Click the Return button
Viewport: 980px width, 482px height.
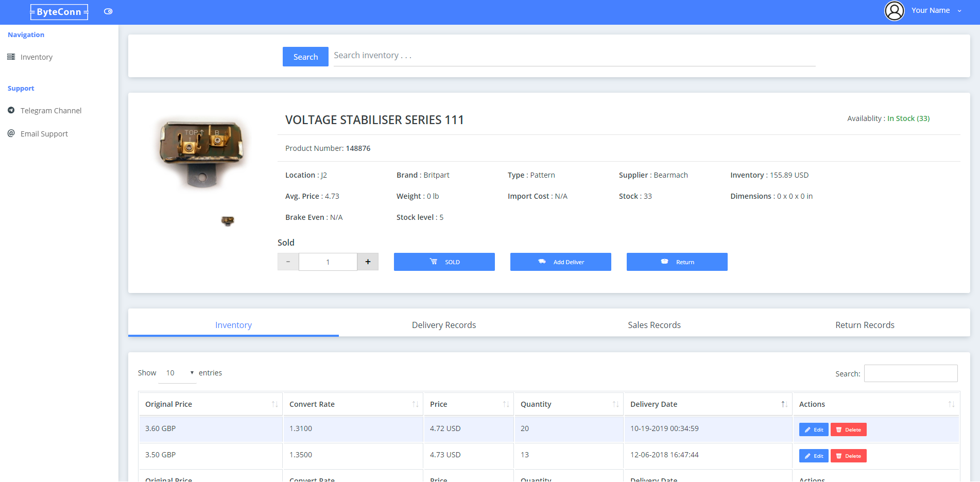pos(677,262)
